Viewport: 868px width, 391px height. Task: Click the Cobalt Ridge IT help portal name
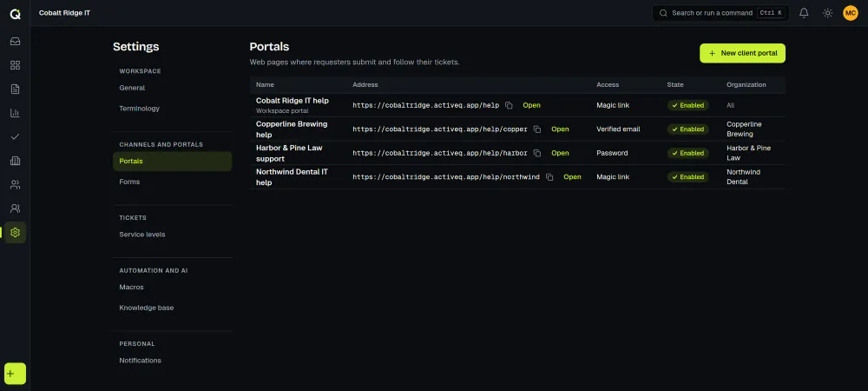click(x=293, y=101)
